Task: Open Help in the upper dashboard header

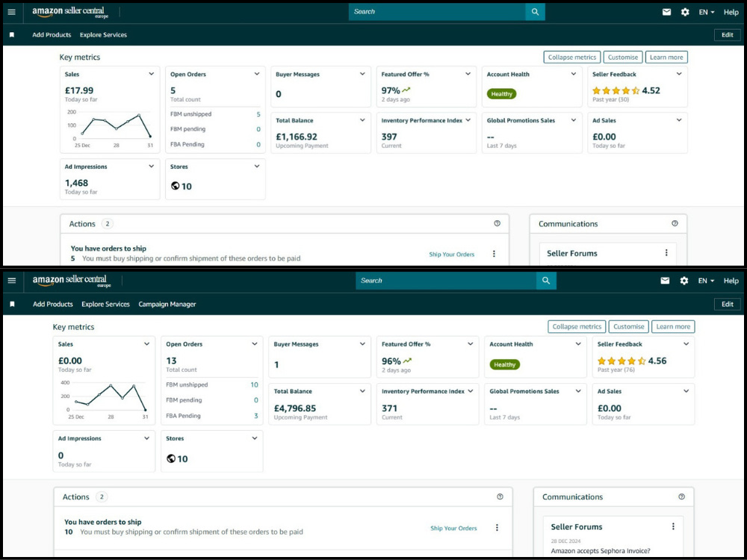Action: click(x=731, y=12)
